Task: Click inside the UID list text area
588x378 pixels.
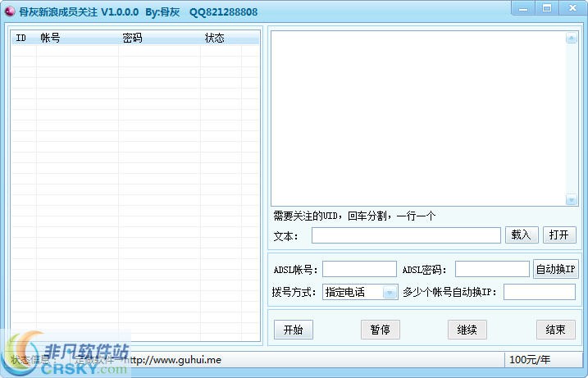Action: coord(418,118)
